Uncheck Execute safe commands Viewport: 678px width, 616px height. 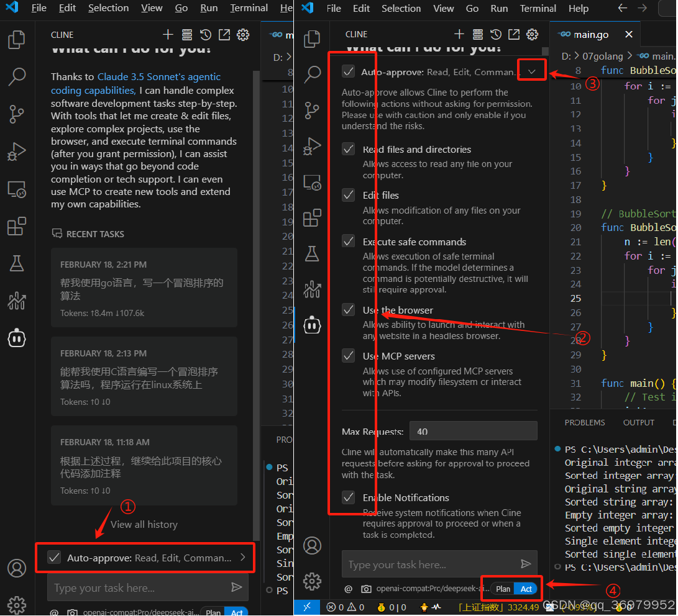coord(348,241)
